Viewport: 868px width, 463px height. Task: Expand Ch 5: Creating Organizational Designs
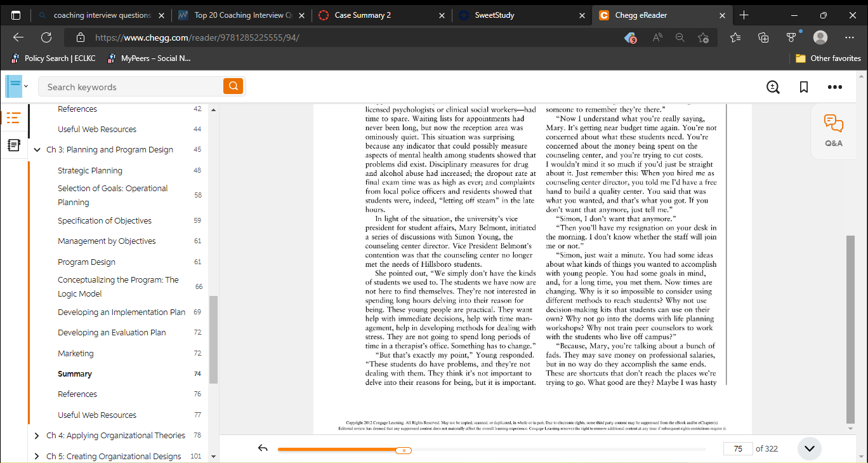point(37,456)
